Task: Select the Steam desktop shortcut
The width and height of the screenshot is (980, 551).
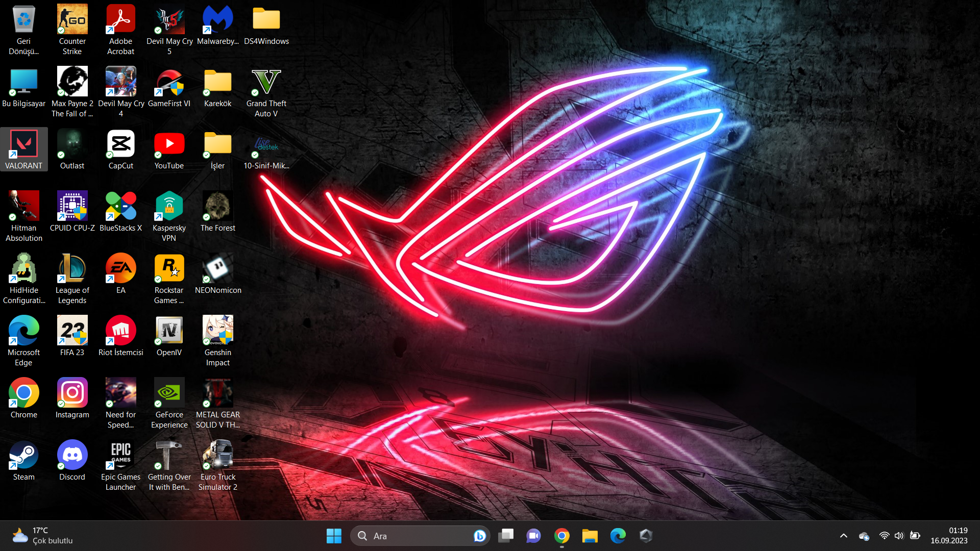Action: (x=23, y=460)
